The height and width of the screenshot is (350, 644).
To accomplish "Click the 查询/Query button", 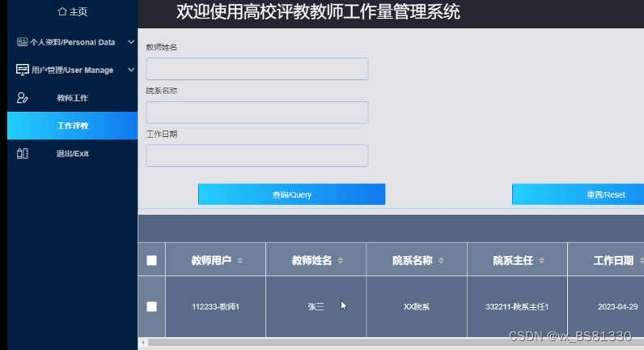I will point(291,194).
